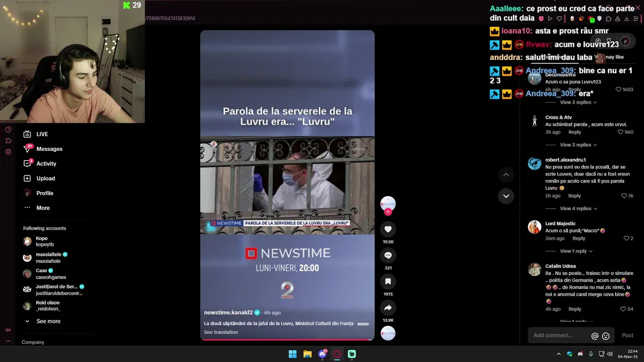
Task: Open the LIVE section
Action: [x=36, y=134]
